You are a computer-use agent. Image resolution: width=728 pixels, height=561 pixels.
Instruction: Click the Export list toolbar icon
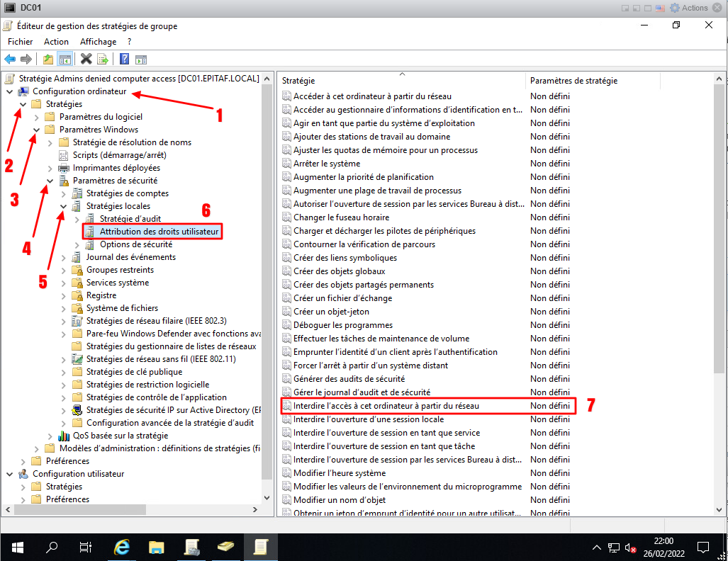pos(103,59)
